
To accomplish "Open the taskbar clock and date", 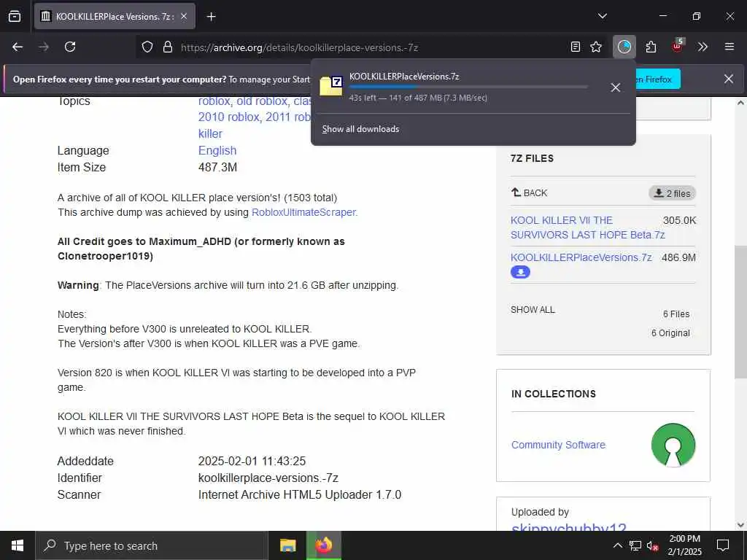I will click(x=684, y=545).
